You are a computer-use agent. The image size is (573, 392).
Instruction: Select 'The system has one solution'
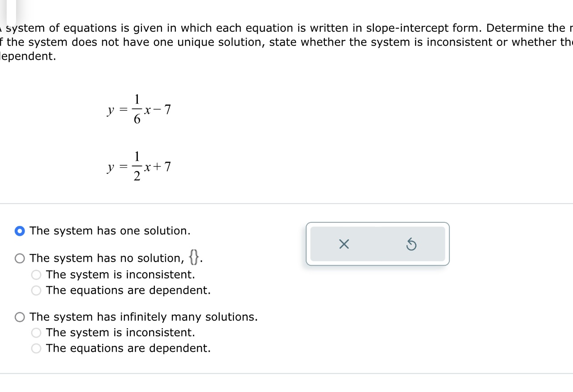tap(20, 231)
